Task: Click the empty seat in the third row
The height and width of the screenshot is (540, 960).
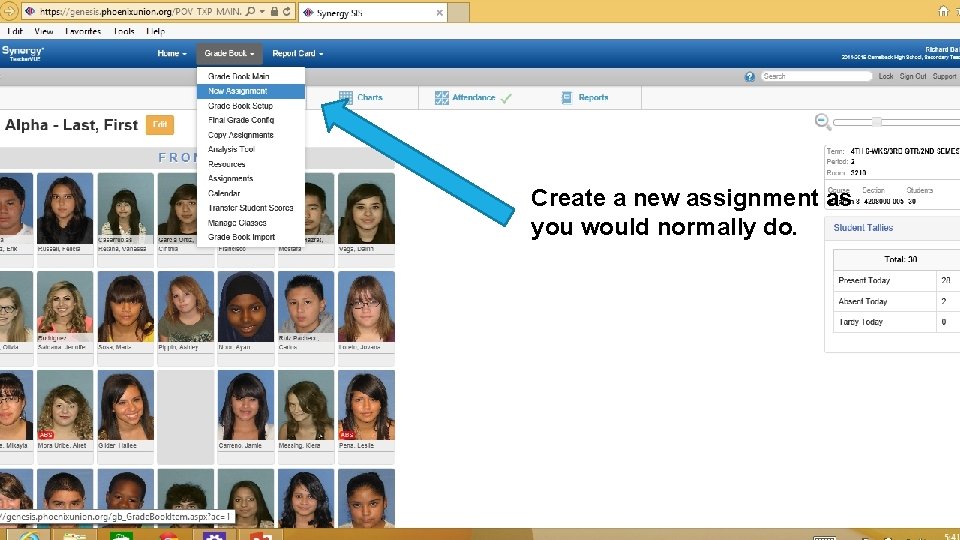Action: pyautogui.click(x=186, y=416)
